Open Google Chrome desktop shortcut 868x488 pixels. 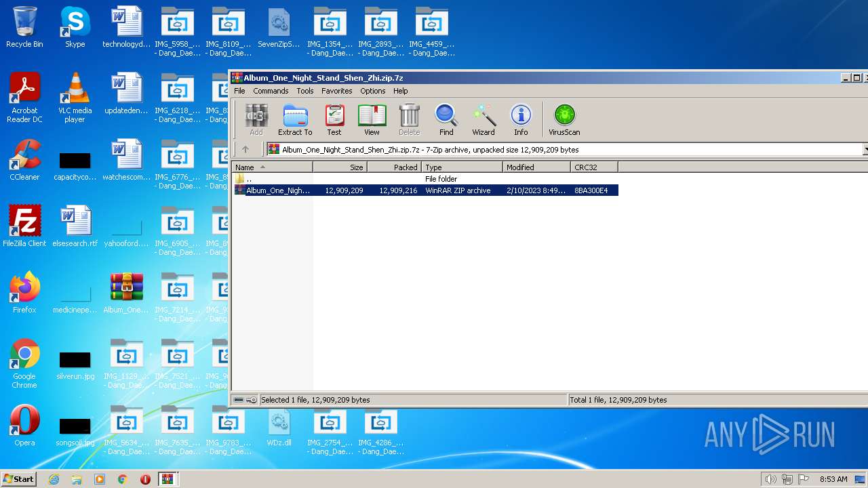(24, 364)
